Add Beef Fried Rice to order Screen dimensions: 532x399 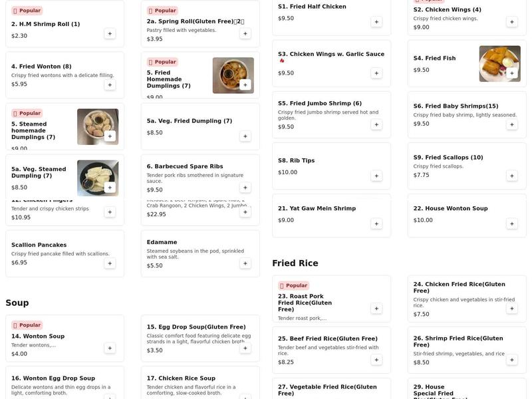(x=376, y=360)
